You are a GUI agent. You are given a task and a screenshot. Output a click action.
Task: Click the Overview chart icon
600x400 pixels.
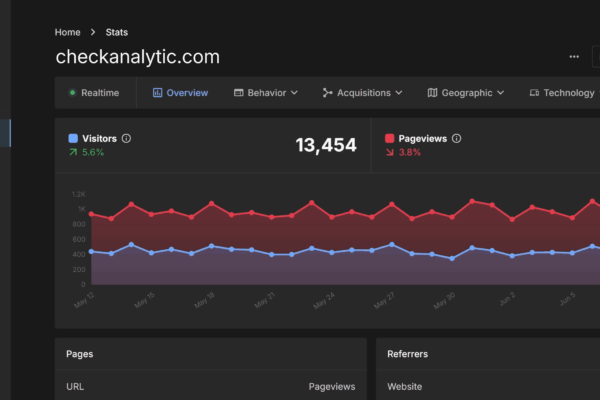157,93
